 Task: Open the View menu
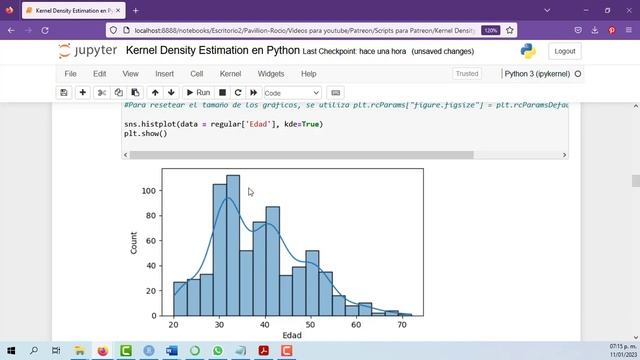tap(131, 74)
